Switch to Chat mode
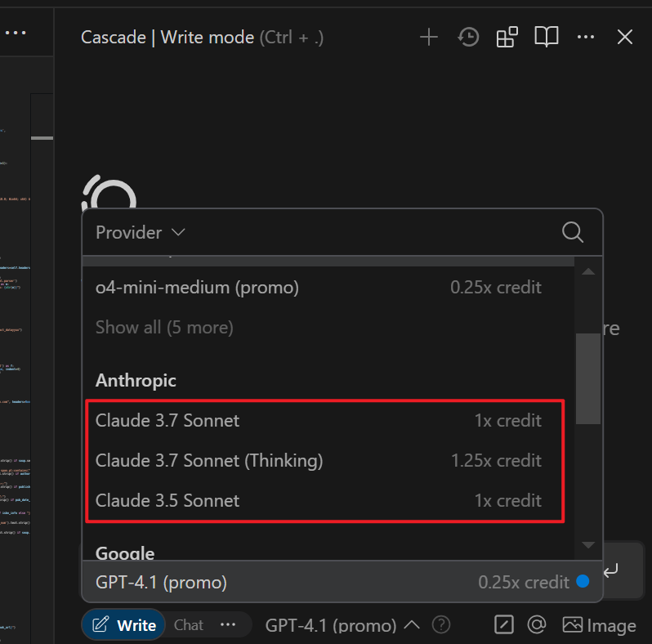The height and width of the screenshot is (644, 652). click(x=189, y=625)
